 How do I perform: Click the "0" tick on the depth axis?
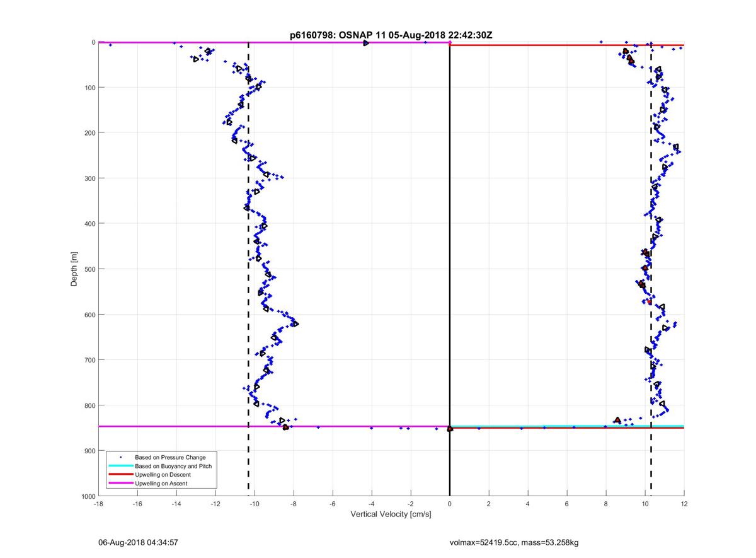click(93, 42)
